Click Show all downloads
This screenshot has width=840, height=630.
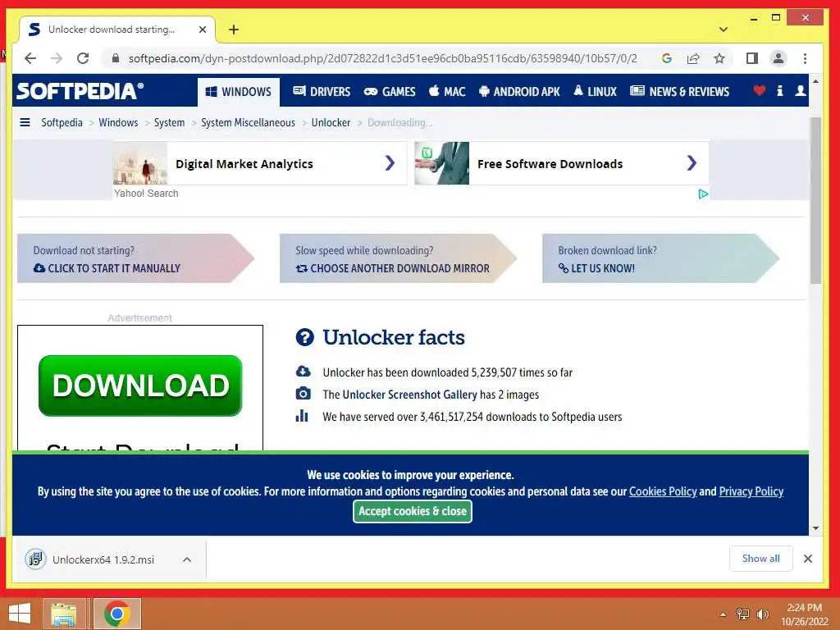pyautogui.click(x=760, y=558)
